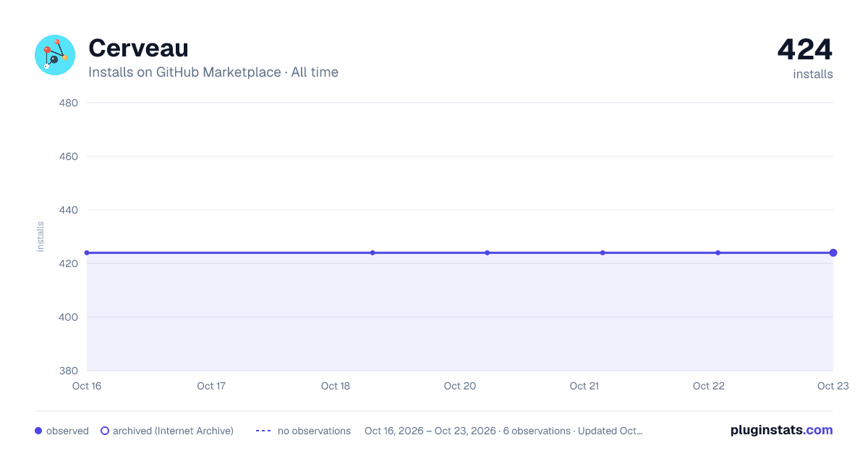
Task: Click the Oct 17 x-axis label
Action: (211, 386)
